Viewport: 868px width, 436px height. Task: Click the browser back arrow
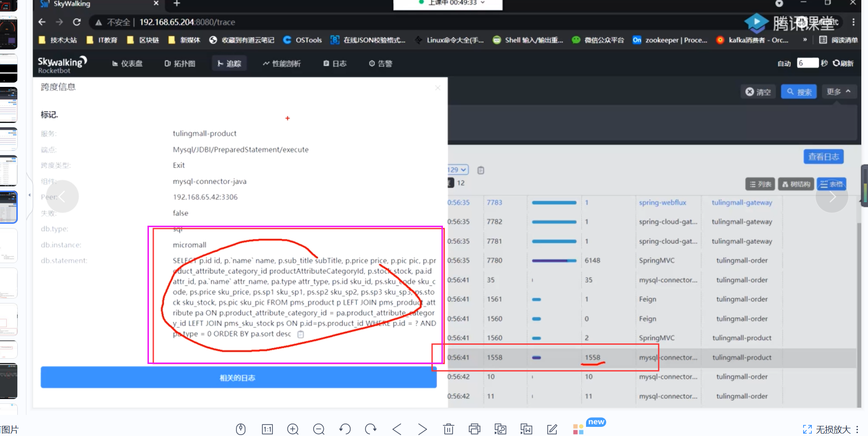click(x=42, y=22)
